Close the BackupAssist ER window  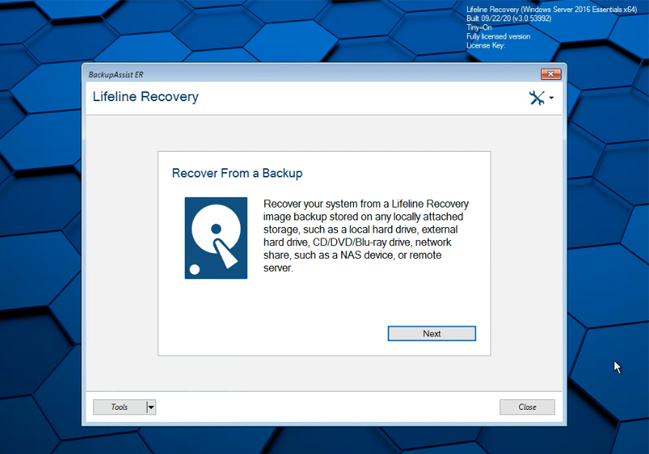coord(551,74)
